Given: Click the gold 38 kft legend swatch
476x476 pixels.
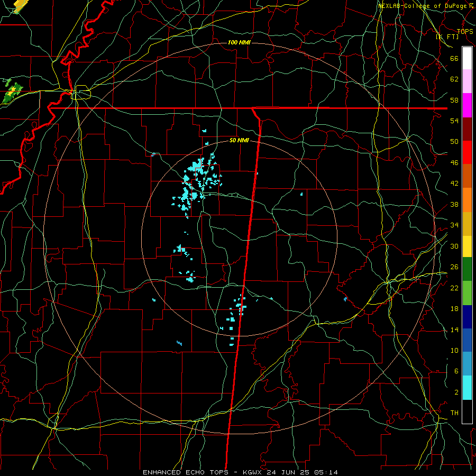Looking at the screenshot, I should 467,224.
